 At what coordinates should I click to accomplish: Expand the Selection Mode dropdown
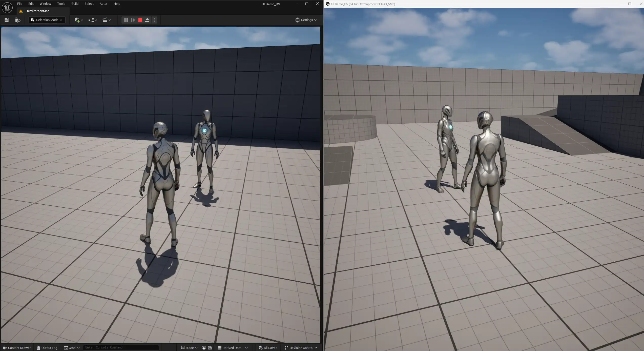click(47, 20)
